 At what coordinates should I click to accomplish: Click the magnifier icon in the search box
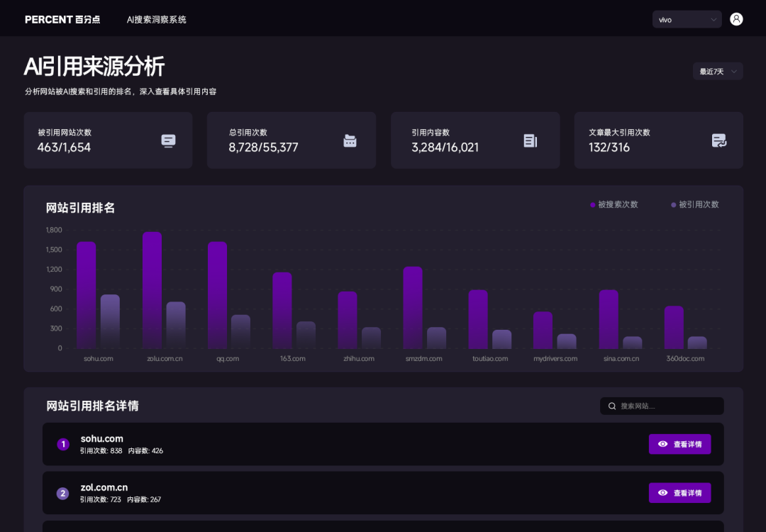point(611,406)
